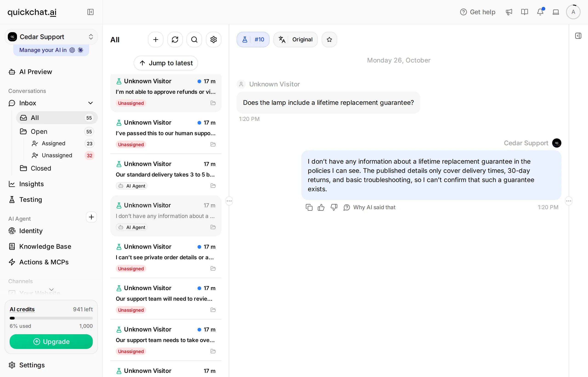Add a new AI Agent with plus

[91, 217]
